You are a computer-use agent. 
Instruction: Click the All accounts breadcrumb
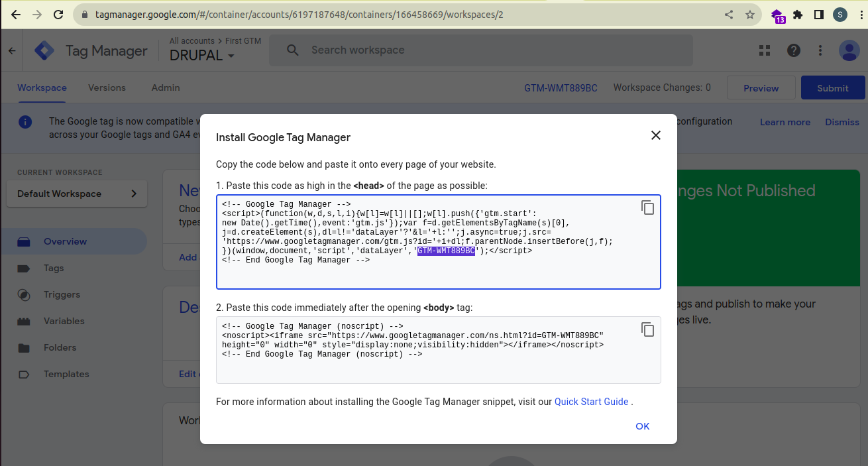(192, 41)
